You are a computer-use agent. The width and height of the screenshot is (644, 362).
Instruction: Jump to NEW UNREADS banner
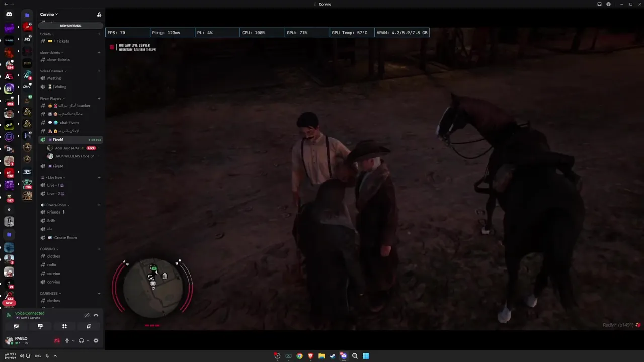[70, 26]
